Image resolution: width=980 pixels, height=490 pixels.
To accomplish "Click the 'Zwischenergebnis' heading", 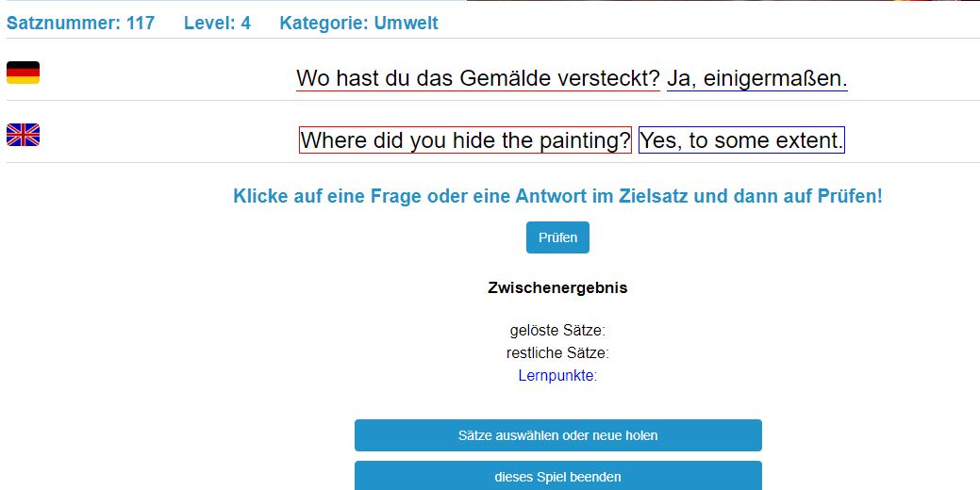I will coord(557,287).
